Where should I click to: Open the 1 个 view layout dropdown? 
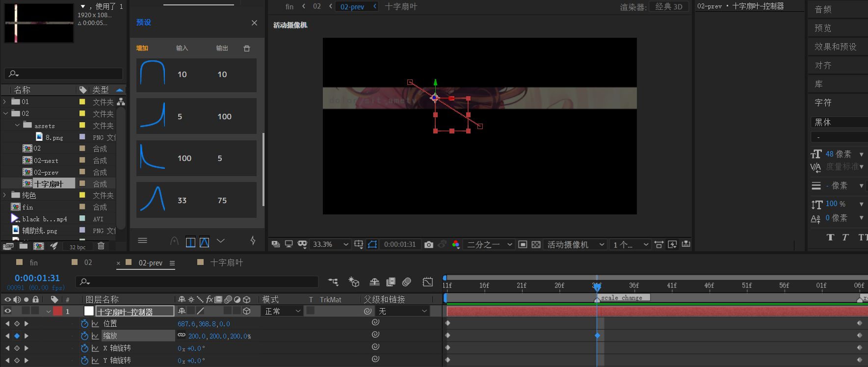tap(631, 244)
